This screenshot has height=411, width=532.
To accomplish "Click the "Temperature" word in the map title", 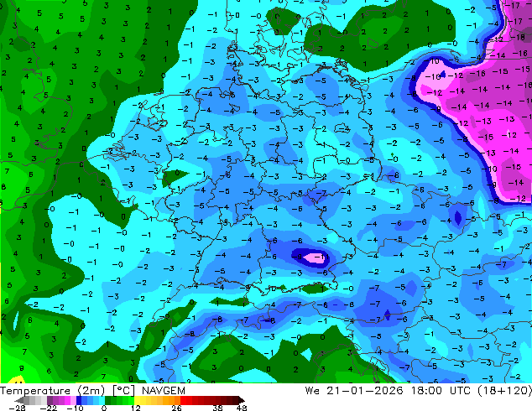I will click(35, 391).
